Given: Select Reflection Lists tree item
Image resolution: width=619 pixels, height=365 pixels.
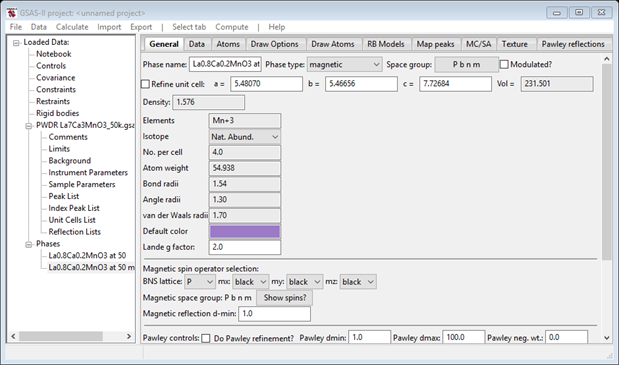Looking at the screenshot, I should pos(75,232).
